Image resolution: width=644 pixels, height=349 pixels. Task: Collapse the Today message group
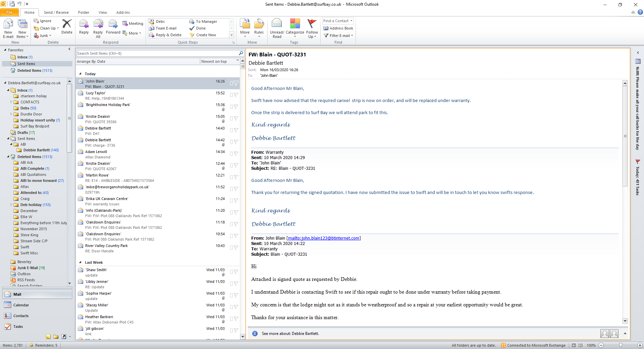coord(80,74)
